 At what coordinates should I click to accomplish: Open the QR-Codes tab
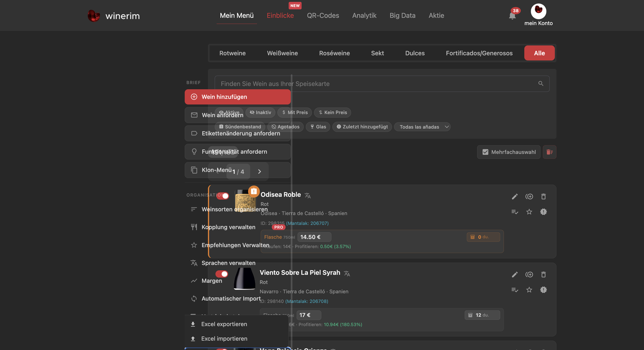323,15
